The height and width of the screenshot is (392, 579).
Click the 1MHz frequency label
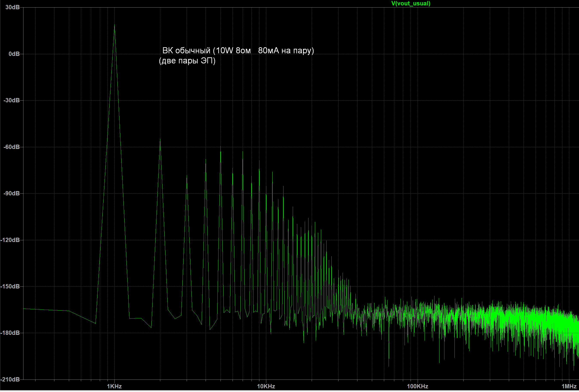point(569,386)
